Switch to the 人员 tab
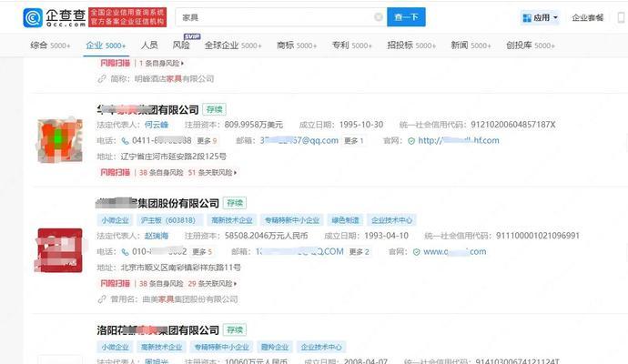Image resolution: width=628 pixels, height=364 pixels. (x=149, y=45)
